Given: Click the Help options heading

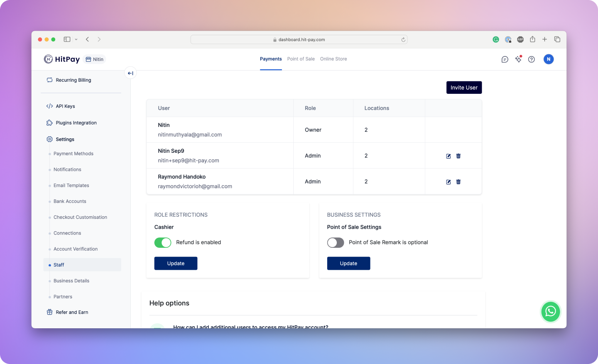Looking at the screenshot, I should coord(169,303).
